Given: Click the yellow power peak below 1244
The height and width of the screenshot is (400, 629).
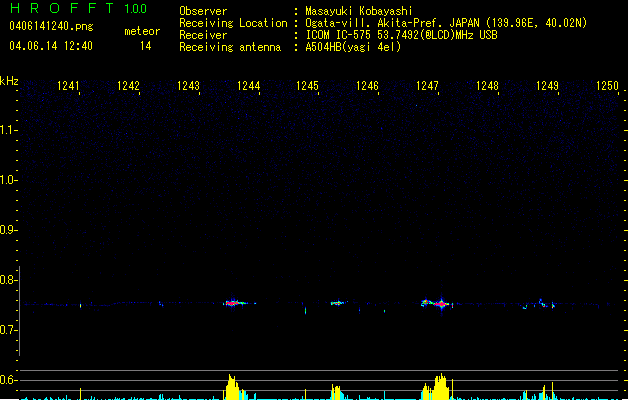Looking at the screenshot, I should pos(234,388).
